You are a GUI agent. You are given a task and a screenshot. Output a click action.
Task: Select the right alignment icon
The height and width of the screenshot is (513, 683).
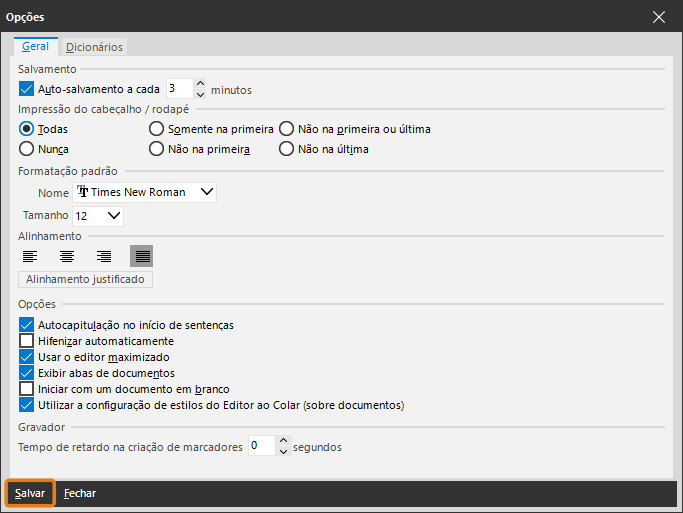tap(104, 256)
